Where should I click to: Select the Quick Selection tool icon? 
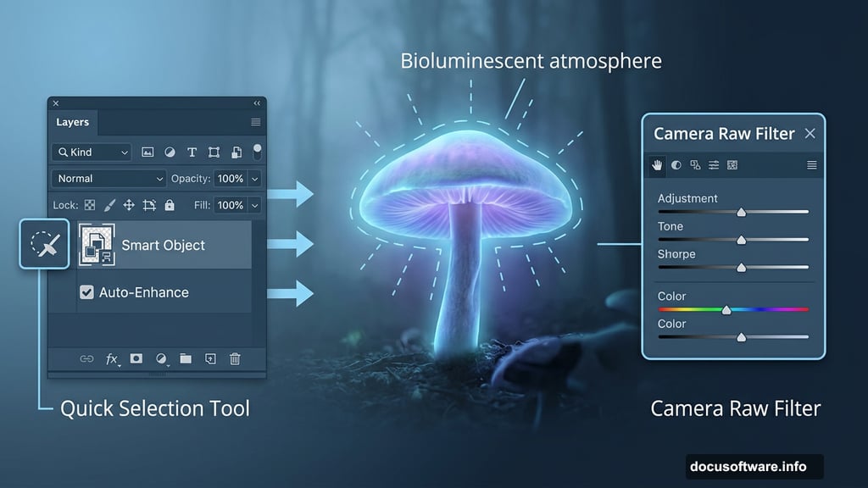click(x=44, y=244)
